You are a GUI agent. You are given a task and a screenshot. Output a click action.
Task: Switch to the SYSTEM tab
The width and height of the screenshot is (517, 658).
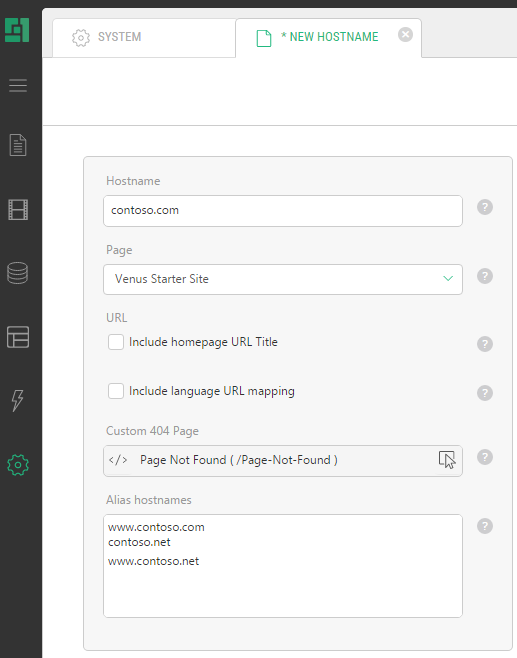coord(144,37)
